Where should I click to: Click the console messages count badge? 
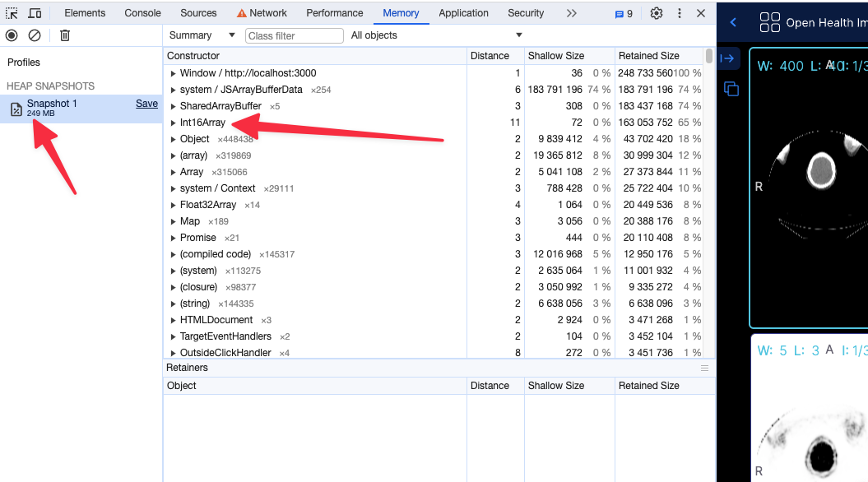624,14
